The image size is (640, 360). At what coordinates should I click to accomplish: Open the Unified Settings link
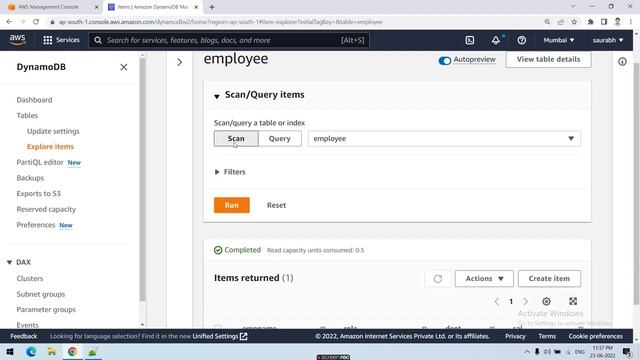pos(220,336)
